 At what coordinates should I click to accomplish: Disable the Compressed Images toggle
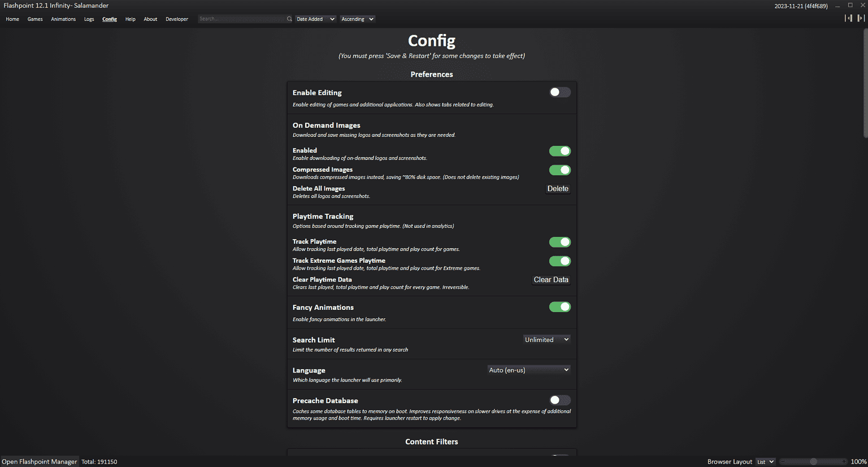coord(559,170)
